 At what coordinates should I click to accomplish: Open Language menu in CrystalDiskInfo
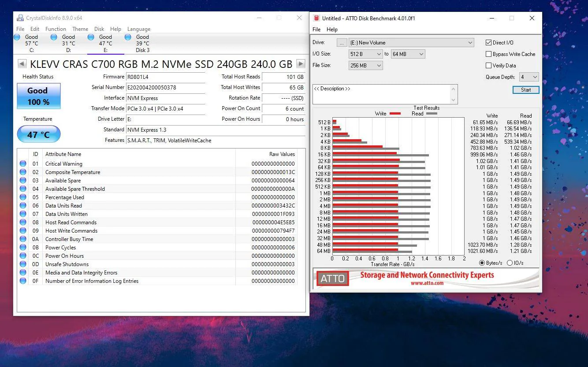(139, 29)
